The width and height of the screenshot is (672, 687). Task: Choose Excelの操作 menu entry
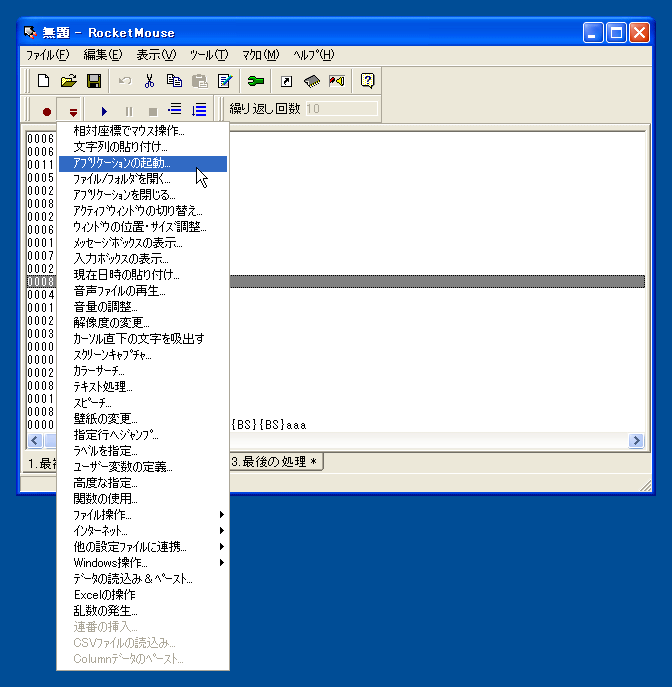[x=143, y=595]
